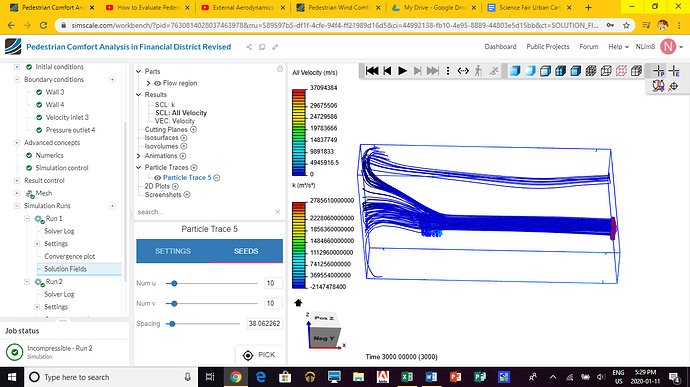Viewport: 690px width, 387px height.
Task: Open Public Projects page
Action: 548,47
